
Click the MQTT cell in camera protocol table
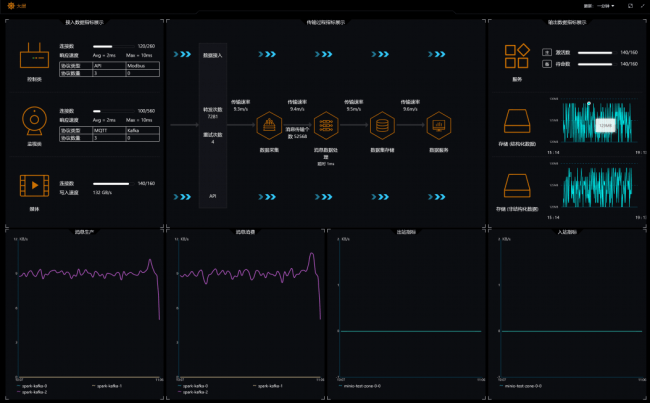pyautogui.click(x=109, y=130)
